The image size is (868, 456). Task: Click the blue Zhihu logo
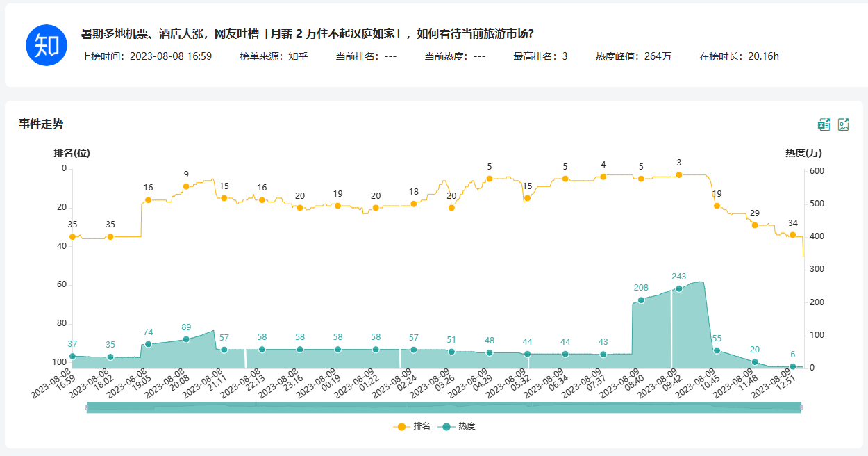[46, 45]
